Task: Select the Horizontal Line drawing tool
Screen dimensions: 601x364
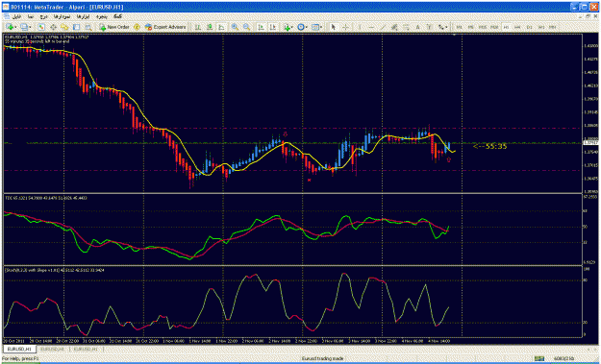Action: [371, 27]
